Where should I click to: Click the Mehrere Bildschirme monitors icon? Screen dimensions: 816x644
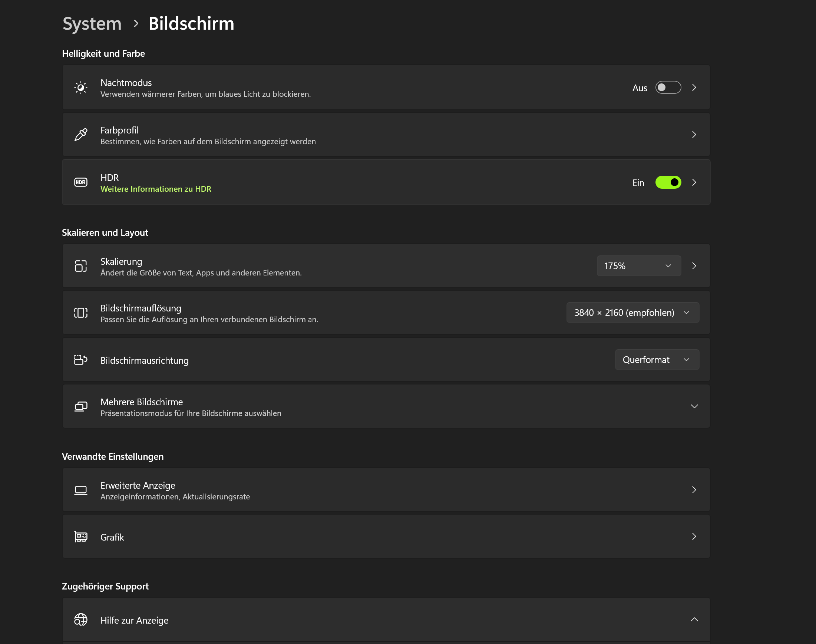tap(81, 406)
